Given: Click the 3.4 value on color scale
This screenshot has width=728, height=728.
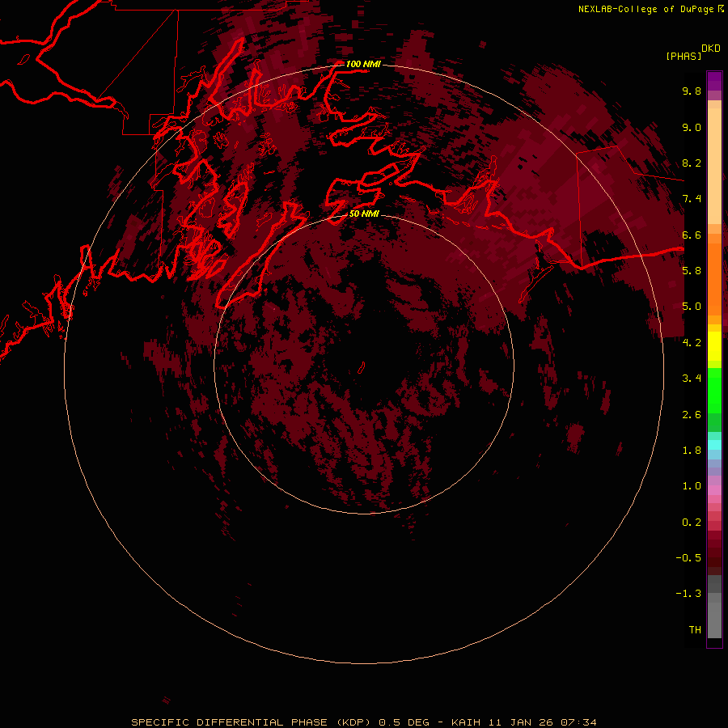Looking at the screenshot, I should (692, 379).
